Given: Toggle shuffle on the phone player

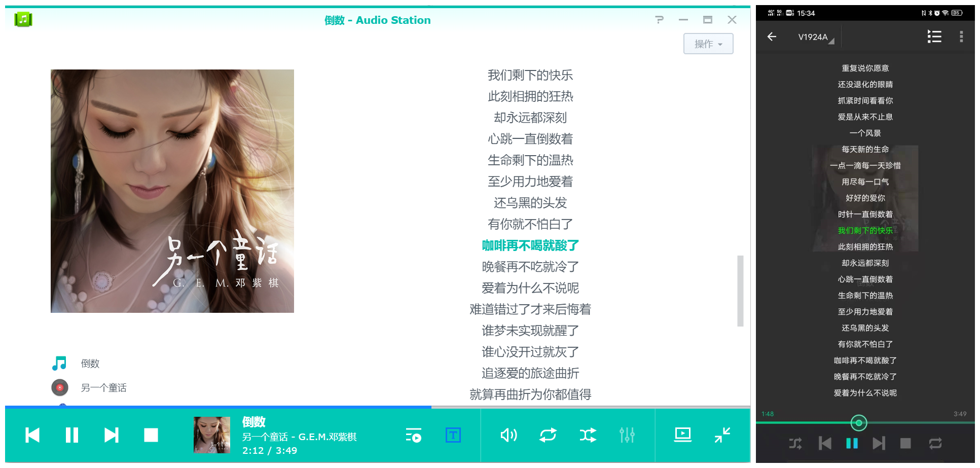Looking at the screenshot, I should (795, 444).
